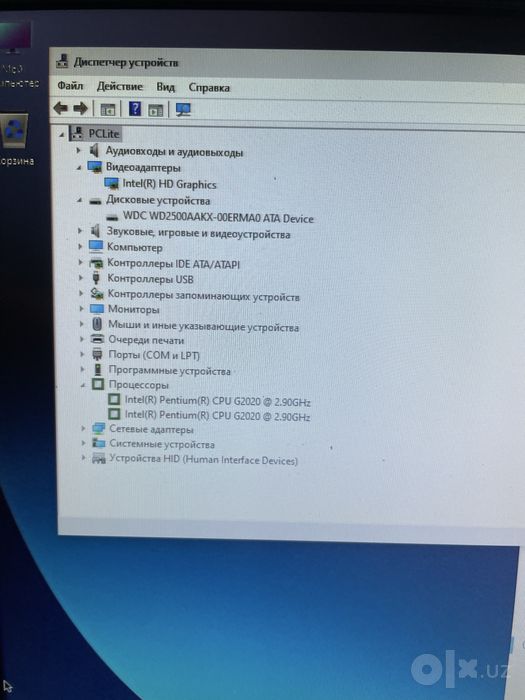Click the USB plug icon beside Контроллеры USB
The width and height of the screenshot is (525, 700).
(x=96, y=278)
